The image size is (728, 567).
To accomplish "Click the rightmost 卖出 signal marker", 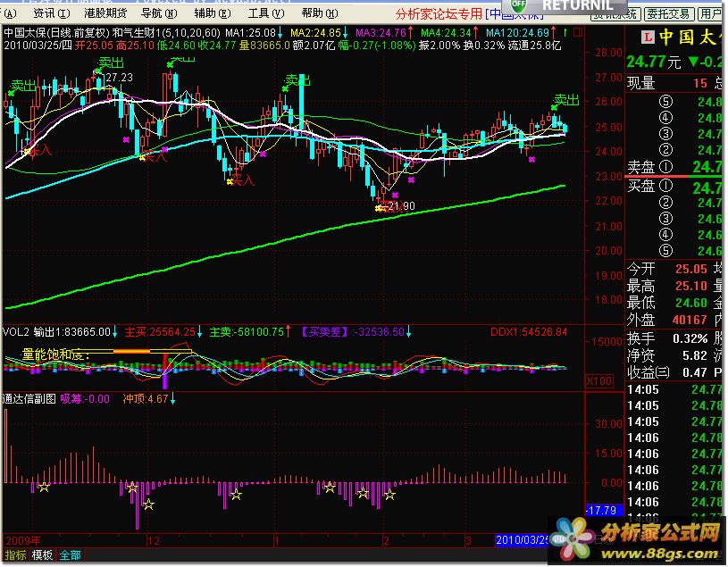I will pyautogui.click(x=566, y=100).
